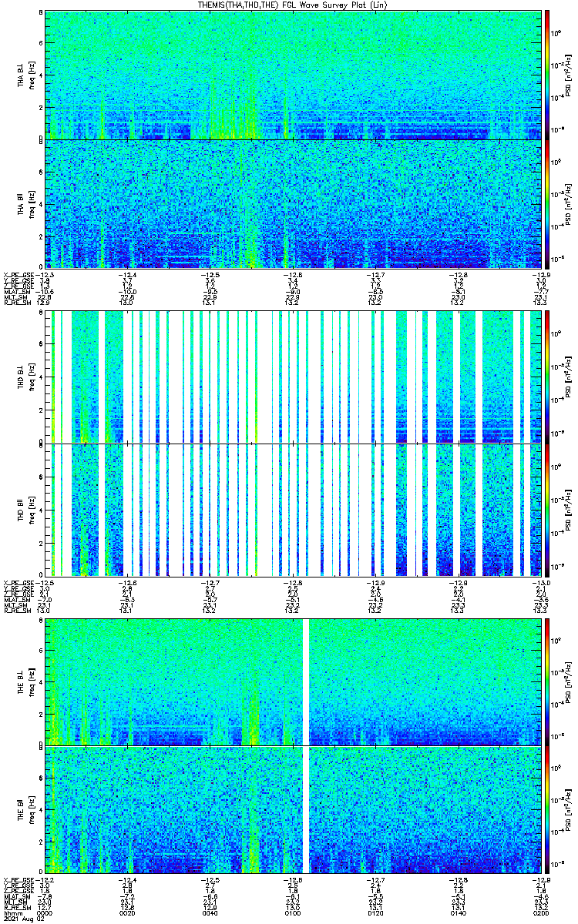Select the THA B-parallel spectrogram panel

click(x=292, y=203)
